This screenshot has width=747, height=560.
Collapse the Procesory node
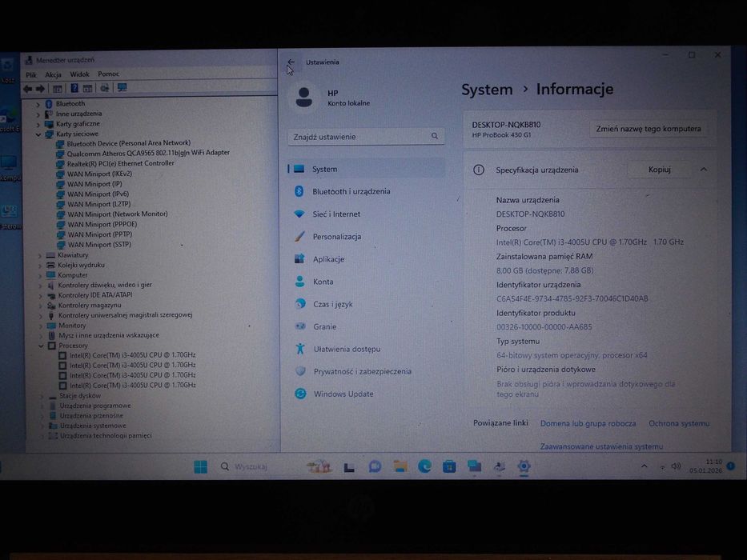[x=41, y=346]
